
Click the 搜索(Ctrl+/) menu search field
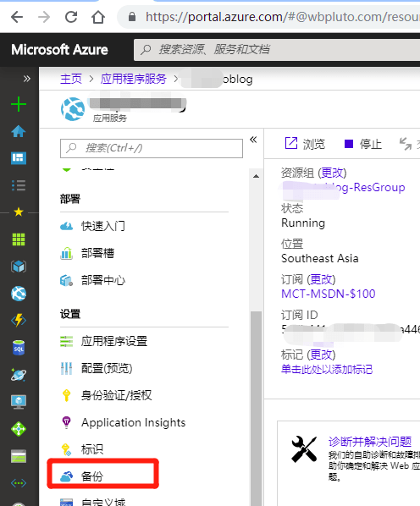[x=152, y=148]
